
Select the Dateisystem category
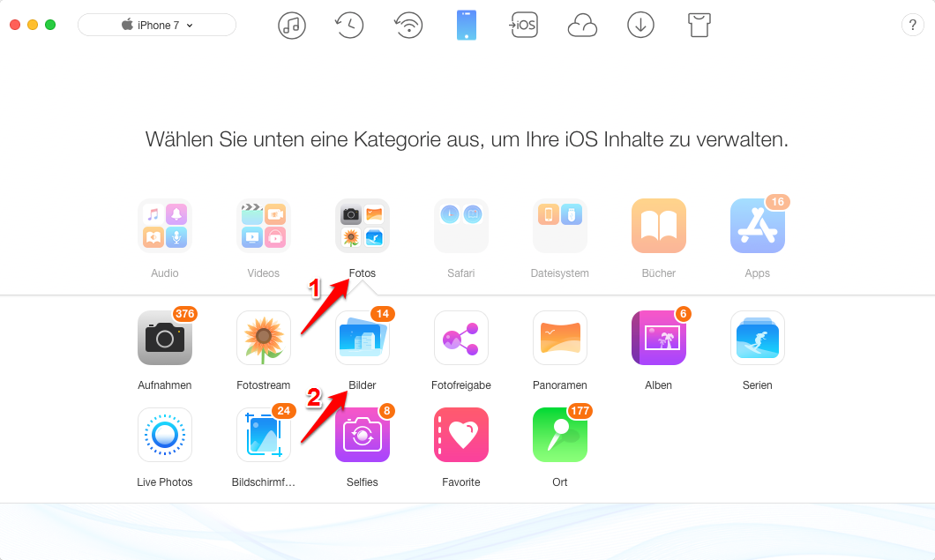click(x=560, y=226)
